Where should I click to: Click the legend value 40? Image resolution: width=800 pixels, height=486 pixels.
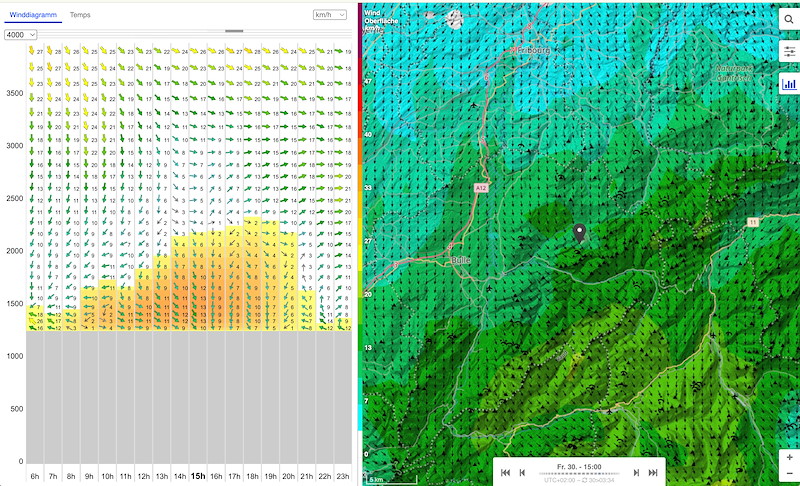[x=368, y=135]
